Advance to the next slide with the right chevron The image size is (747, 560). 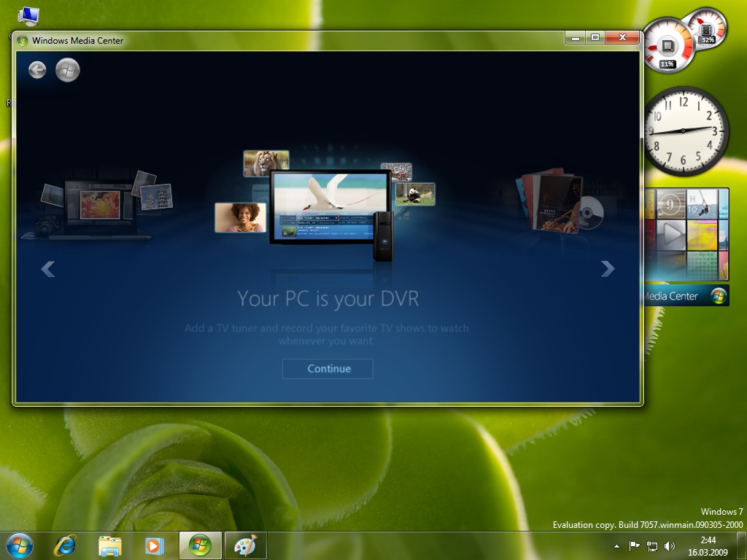[608, 268]
